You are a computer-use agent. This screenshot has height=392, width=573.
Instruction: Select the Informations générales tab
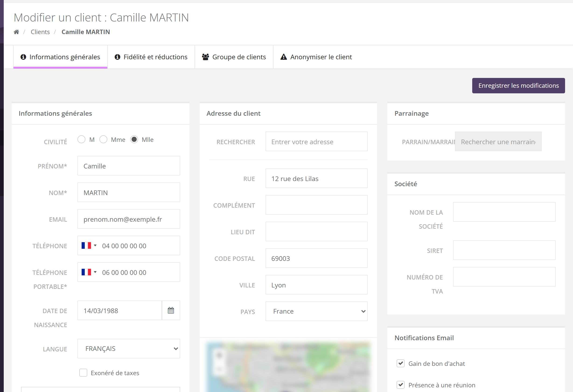coord(60,57)
